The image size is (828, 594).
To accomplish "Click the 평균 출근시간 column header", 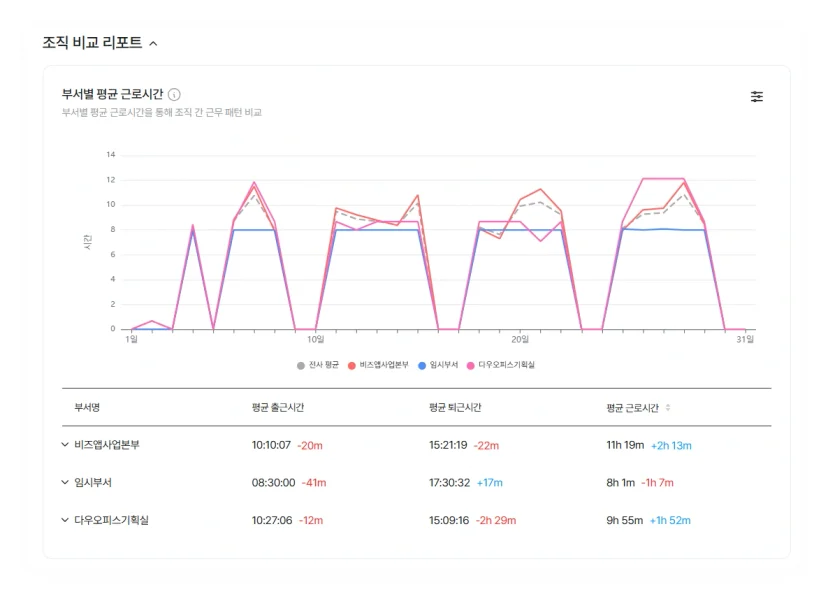I will [278, 407].
